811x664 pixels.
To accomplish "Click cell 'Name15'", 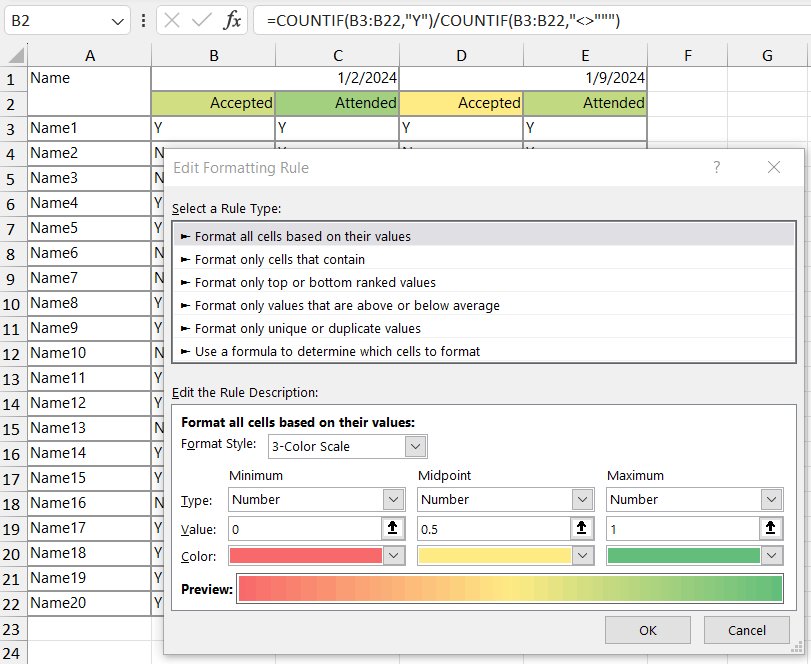I will pyautogui.click(x=89, y=478).
